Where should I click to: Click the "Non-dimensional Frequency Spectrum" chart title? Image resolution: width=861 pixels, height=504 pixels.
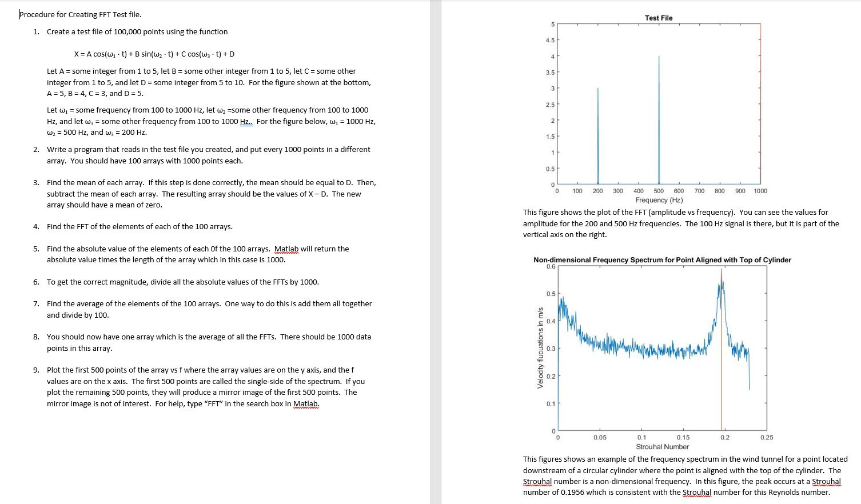pyautogui.click(x=662, y=260)
